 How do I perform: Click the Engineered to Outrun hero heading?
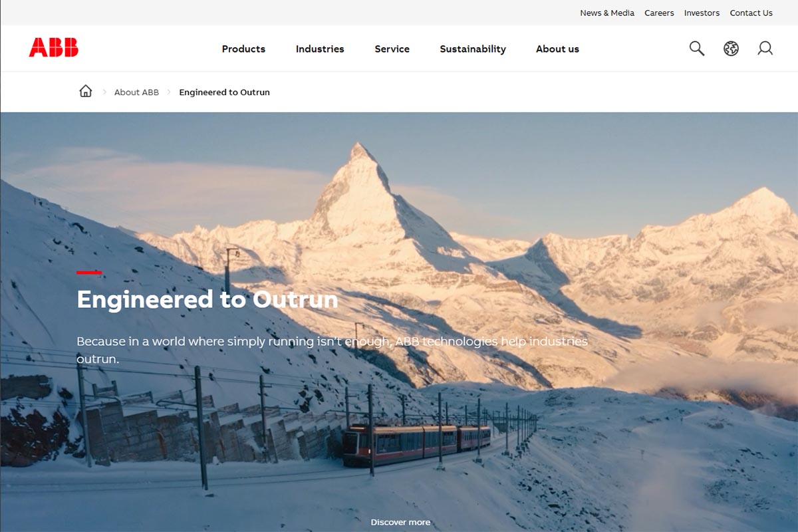(x=207, y=300)
